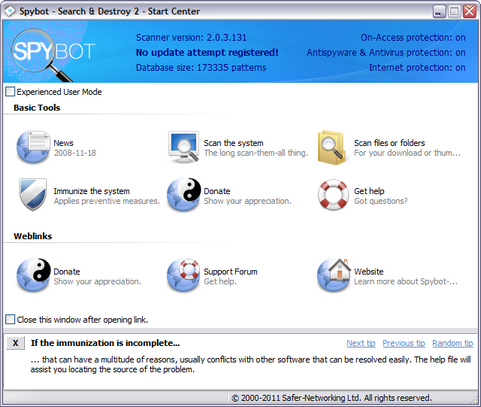The height and width of the screenshot is (407, 481).
Task: Click the copyright Safer-Networking Ltd. status text
Action: 331,398
